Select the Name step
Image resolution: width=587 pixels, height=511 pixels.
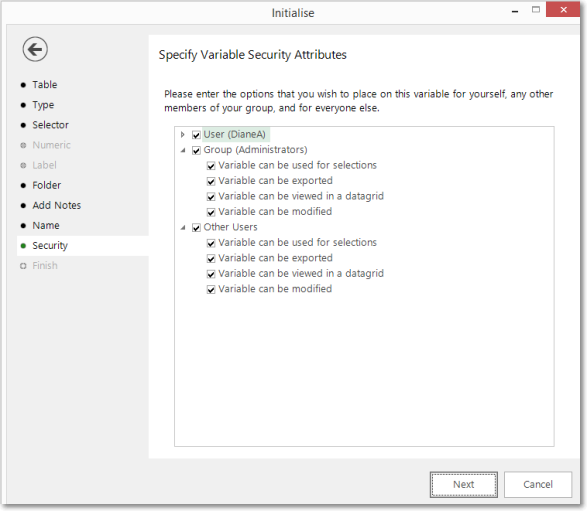click(46, 225)
